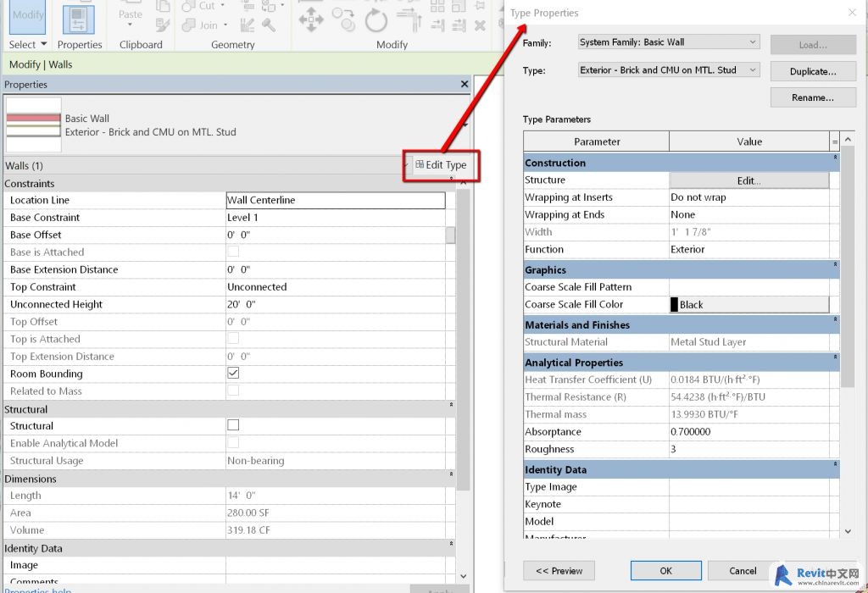The width and height of the screenshot is (868, 593).
Task: Select Trim/Extend Multiple Elements tool
Action: pos(459,25)
